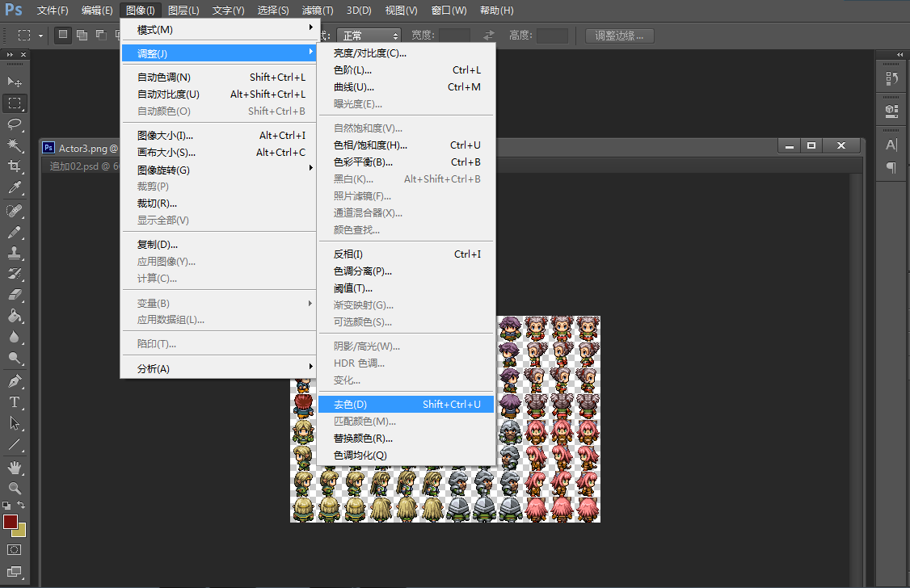Screen dimensions: 910x588
Task: Choose 去色(D) from adjustments submenu
Action: (x=407, y=404)
